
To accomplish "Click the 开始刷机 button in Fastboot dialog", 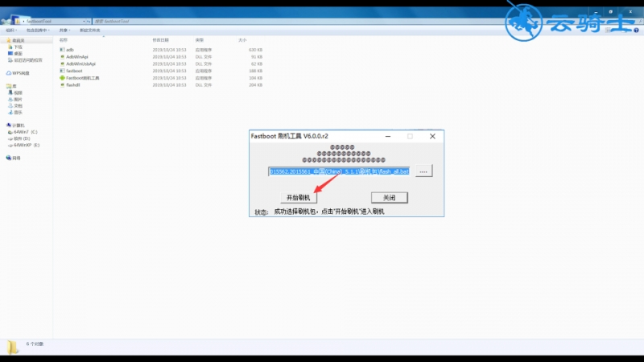I will tap(299, 197).
